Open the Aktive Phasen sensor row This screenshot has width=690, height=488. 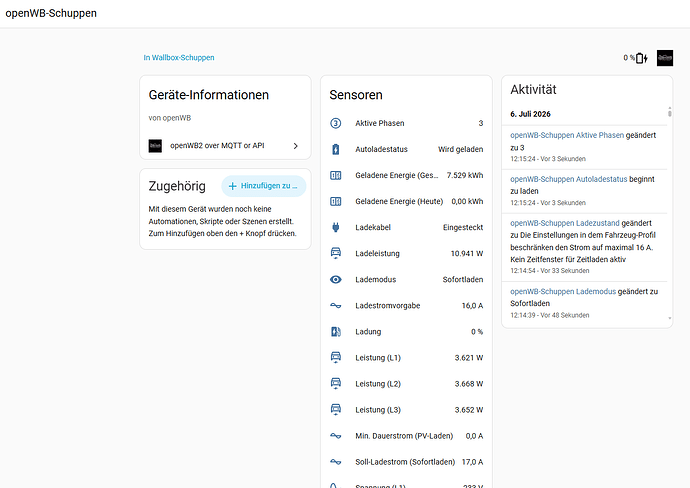click(x=406, y=123)
